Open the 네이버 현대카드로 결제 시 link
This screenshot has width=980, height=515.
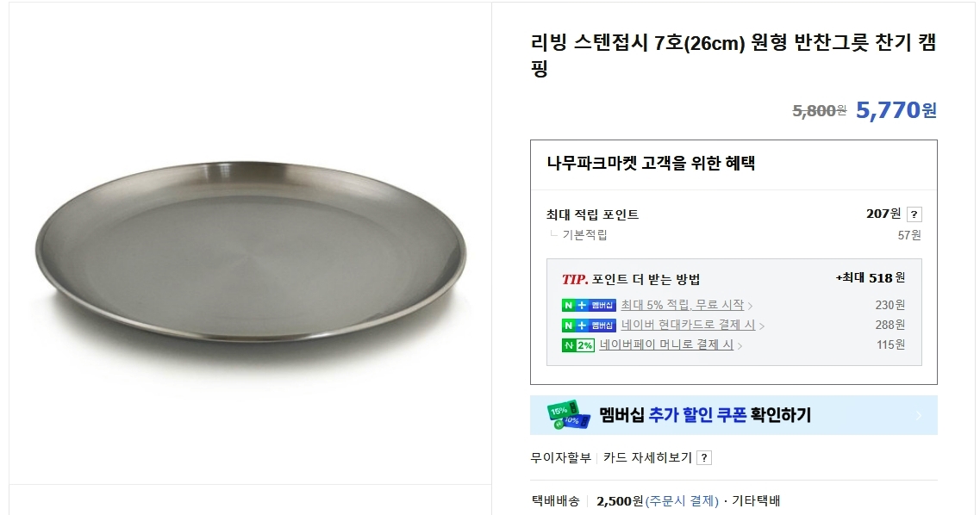(x=688, y=325)
